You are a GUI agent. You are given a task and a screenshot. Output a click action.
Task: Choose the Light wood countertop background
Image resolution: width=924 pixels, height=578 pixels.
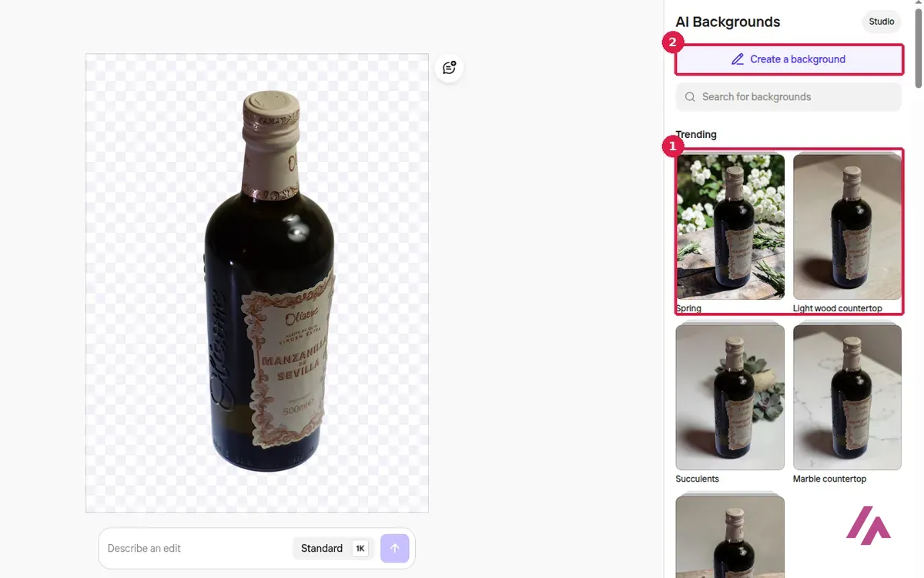847,227
